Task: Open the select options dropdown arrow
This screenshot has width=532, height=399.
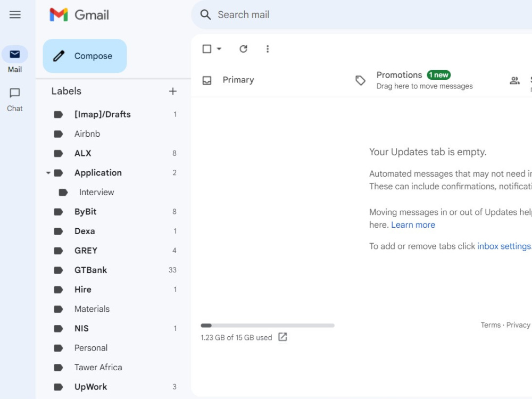Action: coord(219,49)
